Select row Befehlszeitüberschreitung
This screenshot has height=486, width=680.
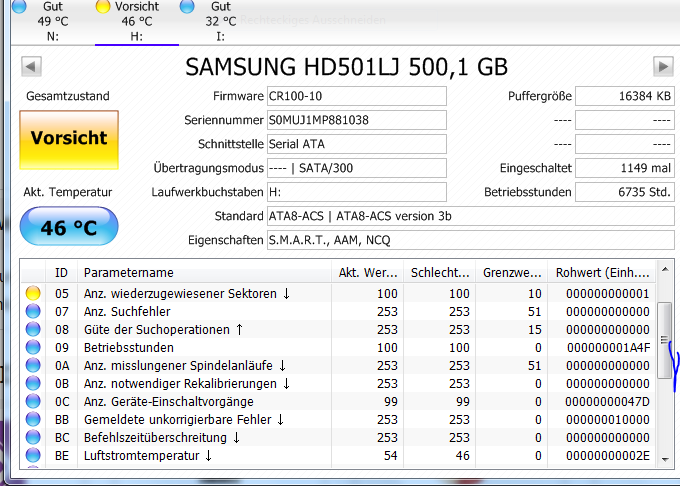click(338, 437)
